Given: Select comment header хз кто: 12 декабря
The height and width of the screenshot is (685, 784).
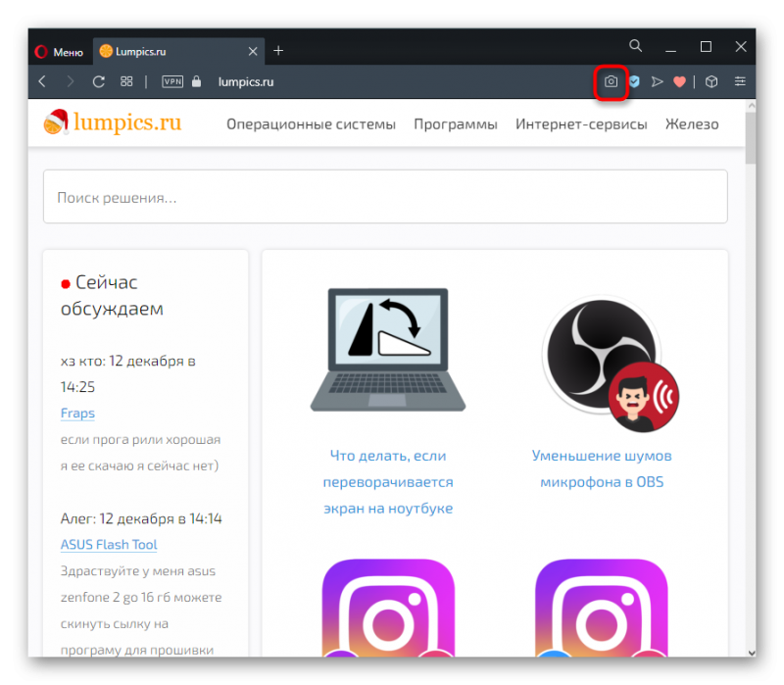Looking at the screenshot, I should click(x=128, y=373).
